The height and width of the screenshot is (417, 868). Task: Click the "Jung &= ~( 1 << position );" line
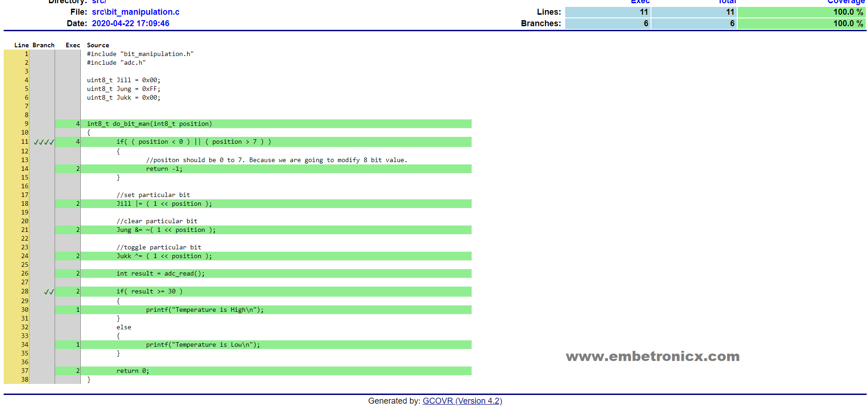tap(166, 230)
